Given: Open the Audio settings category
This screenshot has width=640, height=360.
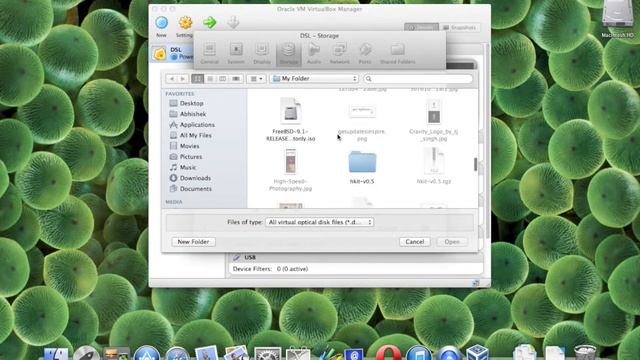Looking at the screenshot, I should point(314,53).
